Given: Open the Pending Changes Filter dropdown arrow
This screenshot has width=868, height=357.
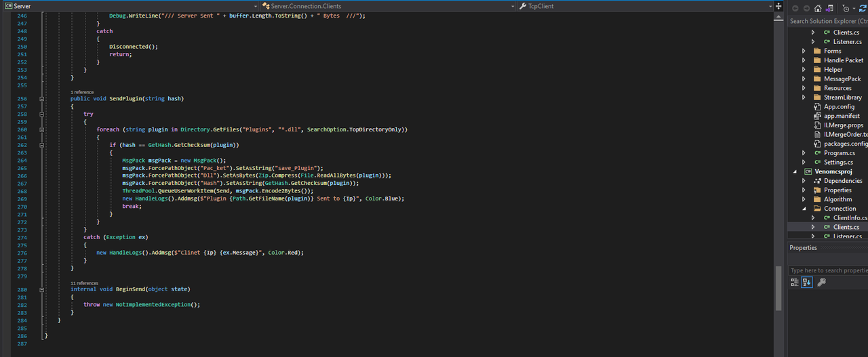Looking at the screenshot, I should coord(854,9).
